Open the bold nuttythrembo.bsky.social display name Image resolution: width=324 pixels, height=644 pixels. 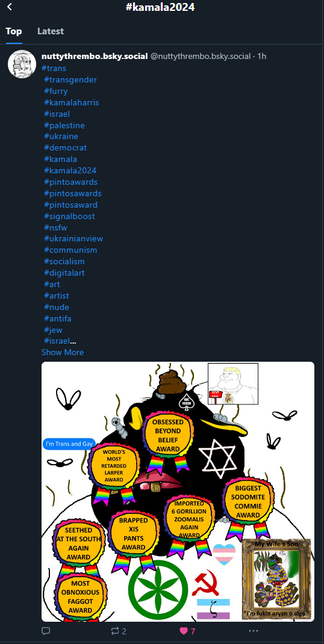pyautogui.click(x=95, y=56)
